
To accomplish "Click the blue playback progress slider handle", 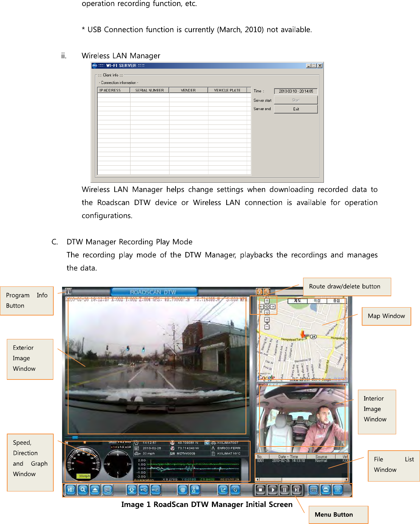I will pyautogui.click(x=75, y=437).
